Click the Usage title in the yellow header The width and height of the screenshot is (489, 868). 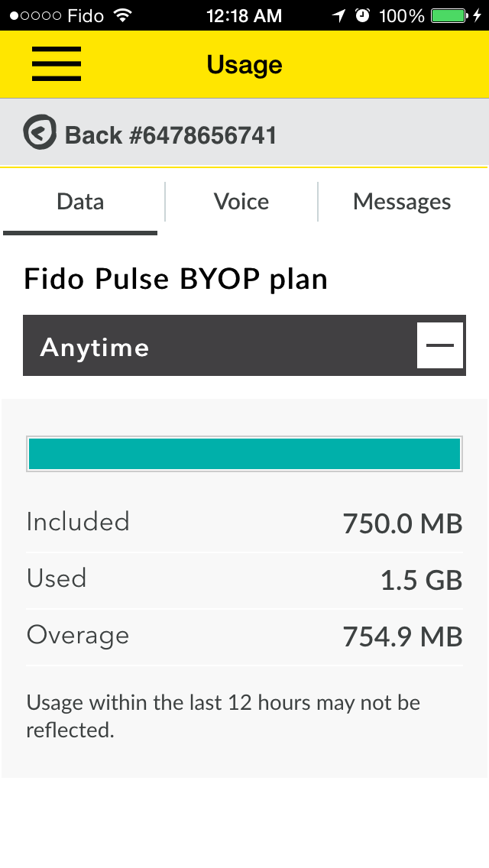pyautogui.click(x=244, y=64)
